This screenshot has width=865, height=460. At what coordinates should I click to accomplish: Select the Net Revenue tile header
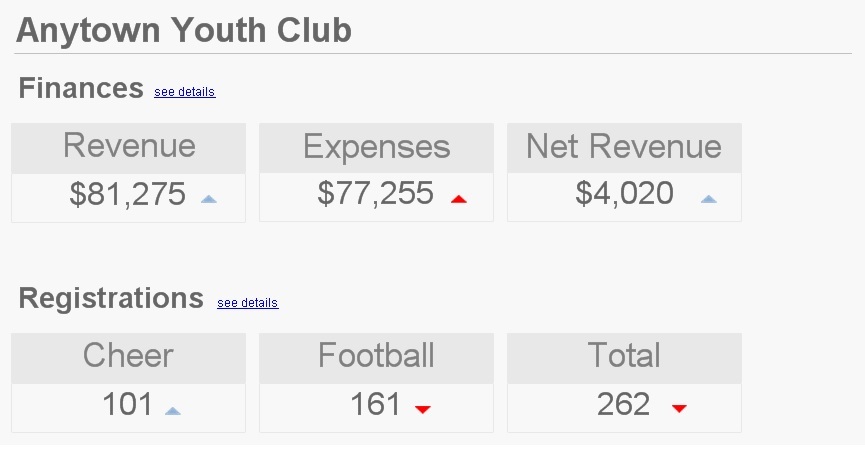pos(624,147)
